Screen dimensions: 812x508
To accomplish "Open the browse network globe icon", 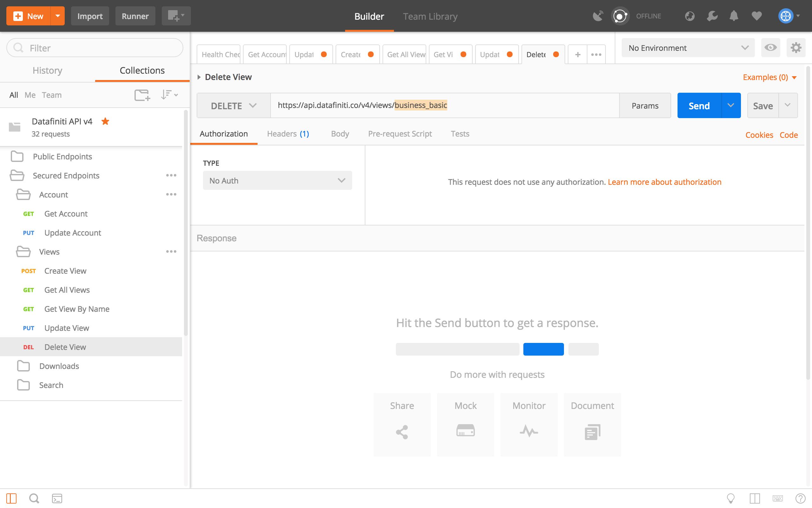I will pyautogui.click(x=690, y=16).
